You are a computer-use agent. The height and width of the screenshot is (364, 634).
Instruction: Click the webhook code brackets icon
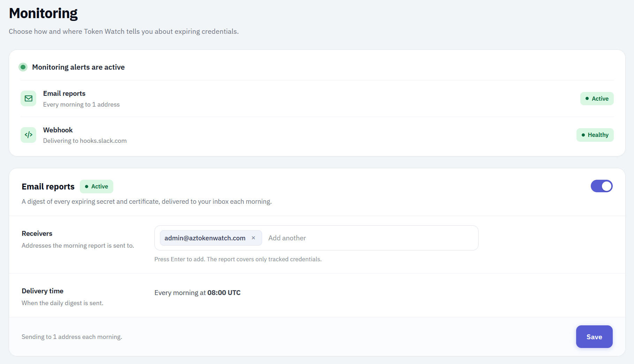click(29, 135)
